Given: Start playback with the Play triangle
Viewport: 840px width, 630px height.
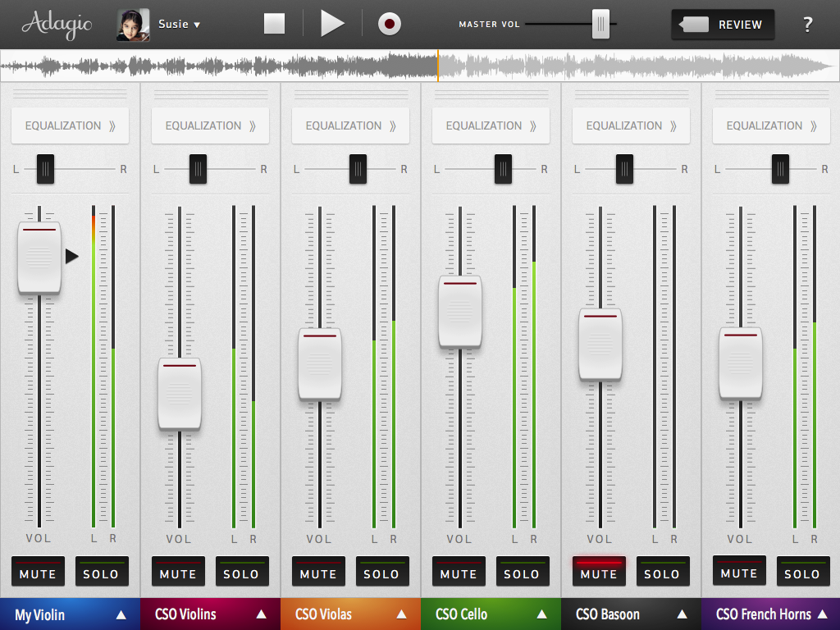Looking at the screenshot, I should 332,24.
